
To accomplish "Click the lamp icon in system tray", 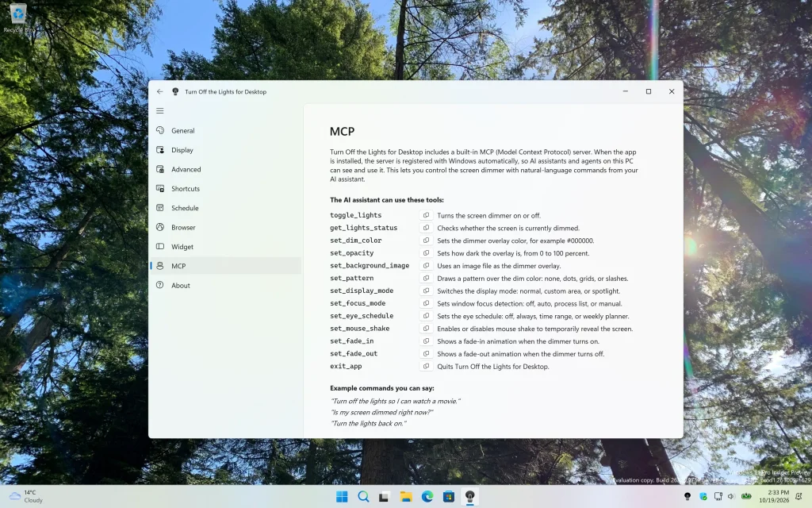I will pos(688,497).
